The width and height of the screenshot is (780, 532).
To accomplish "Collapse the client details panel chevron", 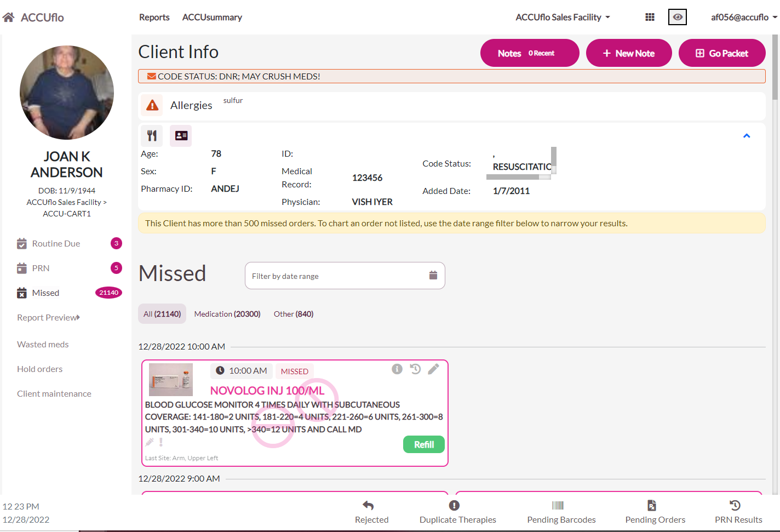I will (x=746, y=136).
